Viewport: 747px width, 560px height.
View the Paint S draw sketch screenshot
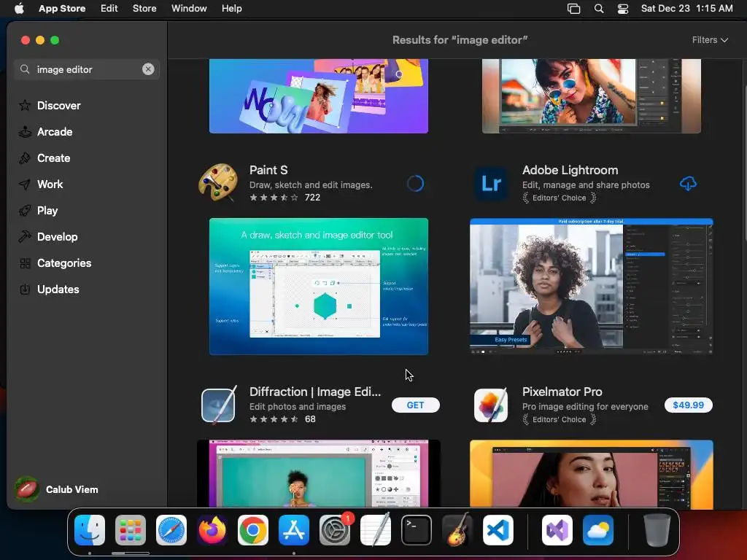(x=319, y=286)
